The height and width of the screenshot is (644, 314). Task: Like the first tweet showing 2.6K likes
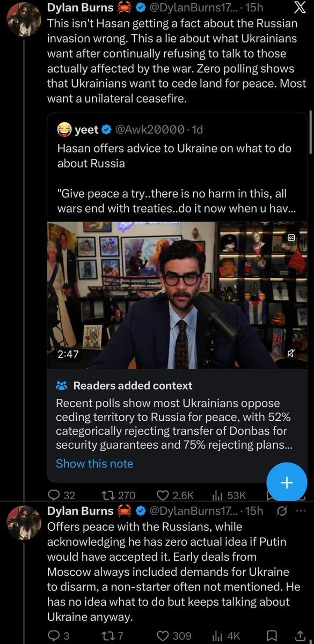pos(175,495)
